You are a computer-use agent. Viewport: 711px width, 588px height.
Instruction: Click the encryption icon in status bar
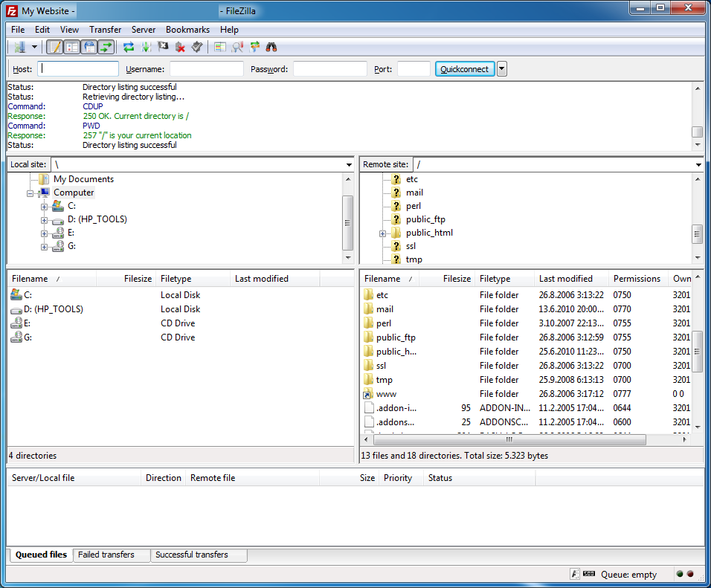click(x=574, y=574)
